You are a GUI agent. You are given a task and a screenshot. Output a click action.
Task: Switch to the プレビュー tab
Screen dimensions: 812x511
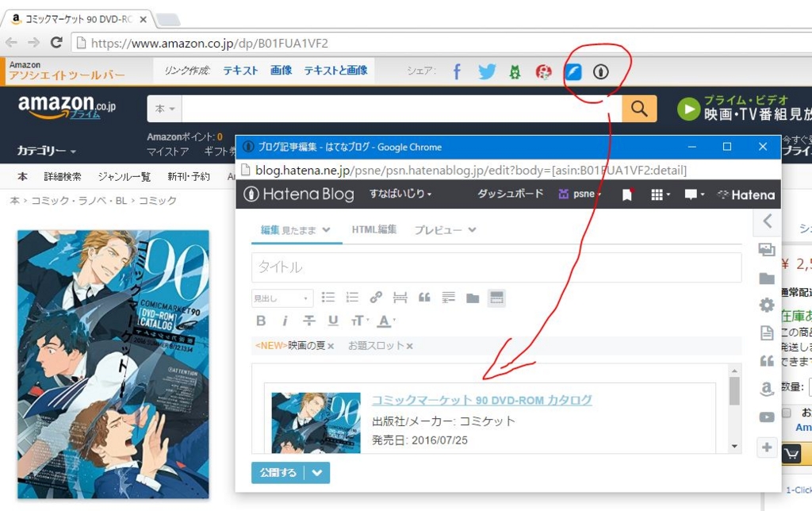point(445,229)
